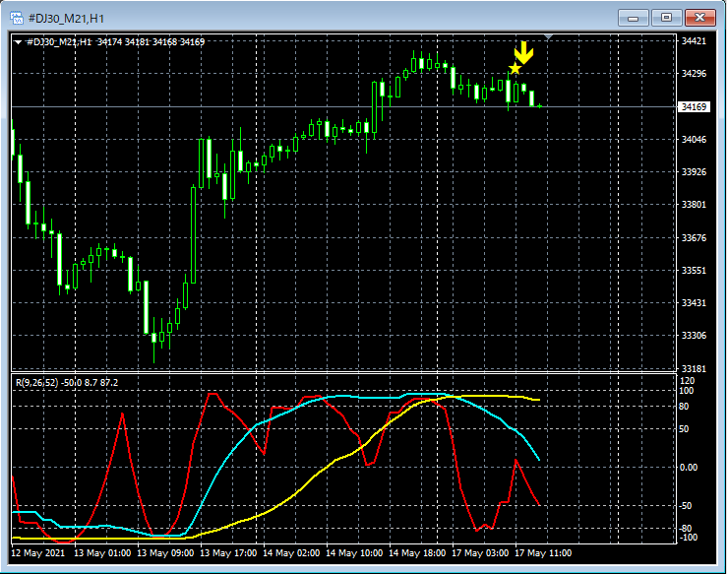Click price scale value 33801

(x=694, y=205)
